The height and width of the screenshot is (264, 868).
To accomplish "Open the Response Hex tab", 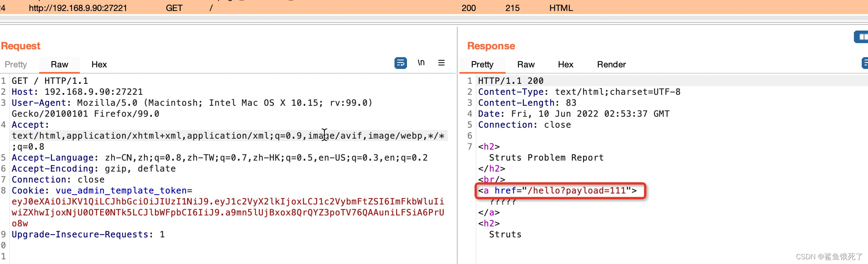I will pos(565,64).
